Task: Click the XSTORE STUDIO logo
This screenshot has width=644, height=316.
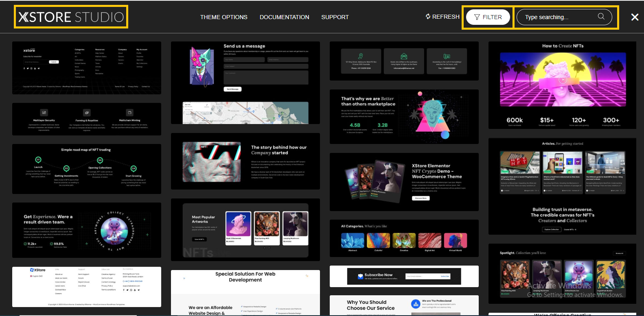Action: 71,17
